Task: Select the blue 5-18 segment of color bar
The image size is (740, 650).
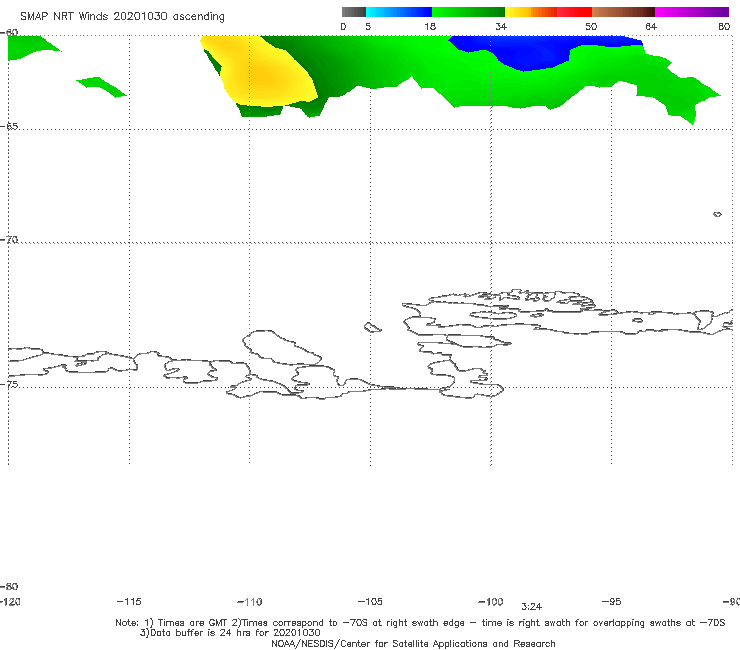Action: click(x=399, y=12)
